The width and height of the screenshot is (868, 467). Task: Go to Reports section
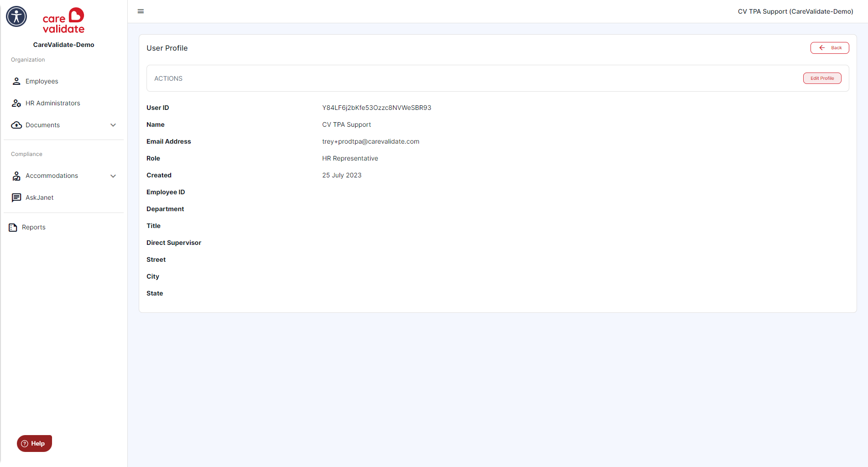click(x=34, y=227)
